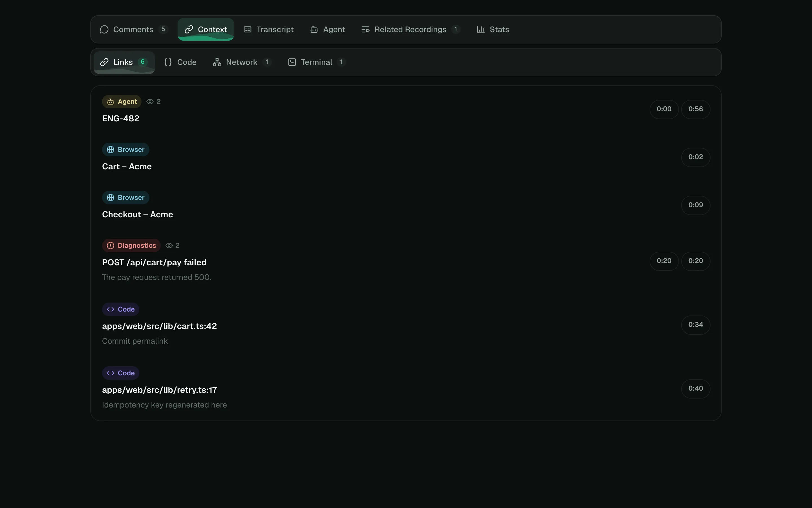Click the Links count badge 6

pyautogui.click(x=143, y=62)
